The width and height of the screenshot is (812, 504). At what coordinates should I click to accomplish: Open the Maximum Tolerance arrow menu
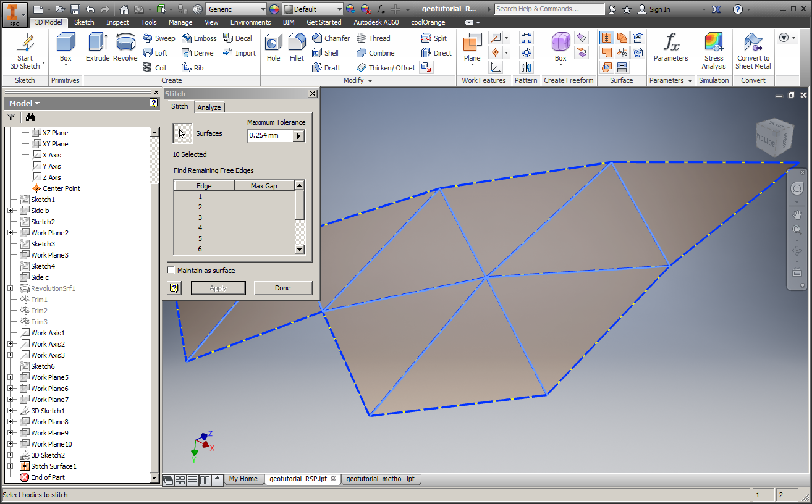(x=299, y=136)
